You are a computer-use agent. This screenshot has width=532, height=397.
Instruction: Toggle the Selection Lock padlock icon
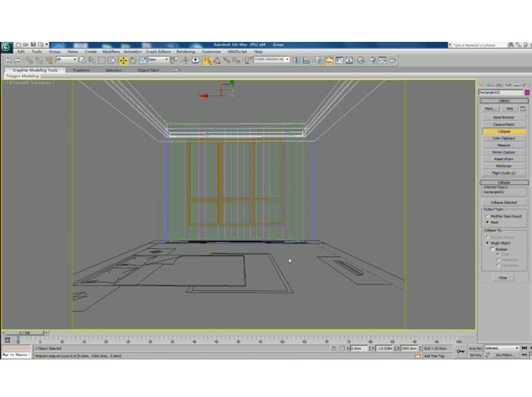click(x=334, y=348)
